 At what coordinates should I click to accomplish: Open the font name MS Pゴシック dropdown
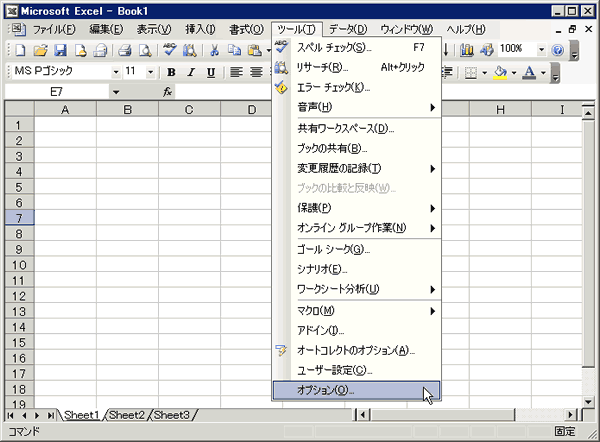click(x=116, y=72)
